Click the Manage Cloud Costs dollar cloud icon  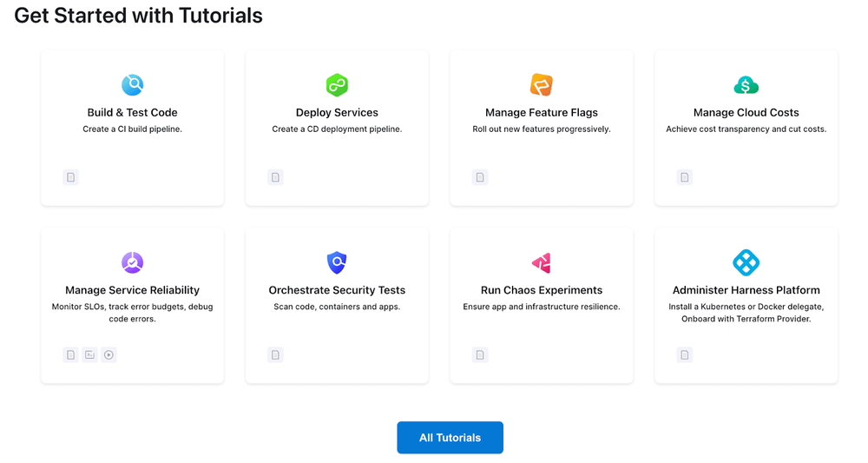[x=746, y=85]
